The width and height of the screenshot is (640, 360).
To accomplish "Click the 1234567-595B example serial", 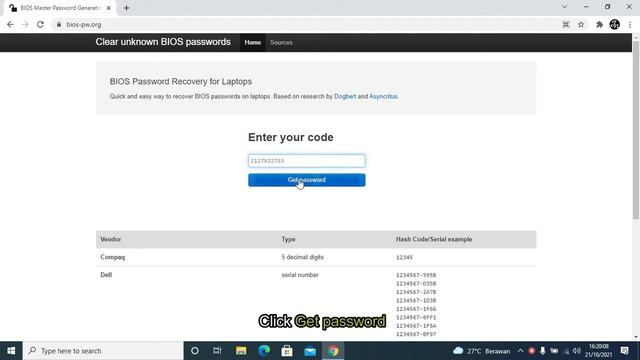I will point(416,275).
